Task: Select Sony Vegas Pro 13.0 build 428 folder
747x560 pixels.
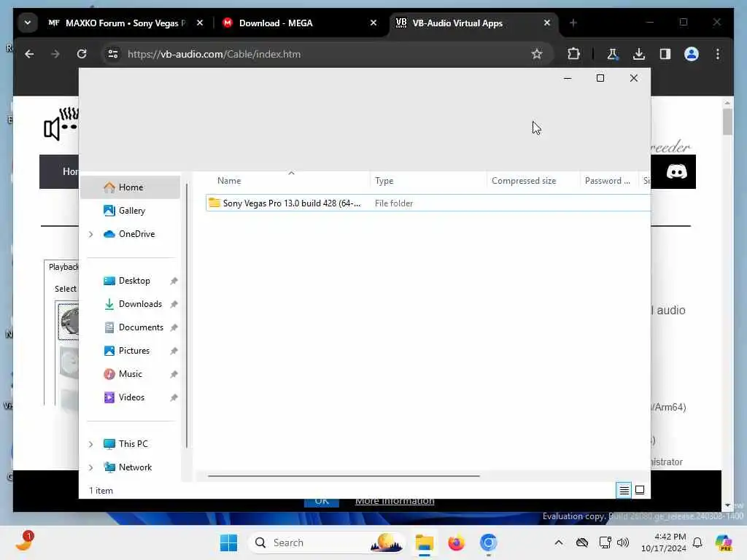Action: point(427,203)
